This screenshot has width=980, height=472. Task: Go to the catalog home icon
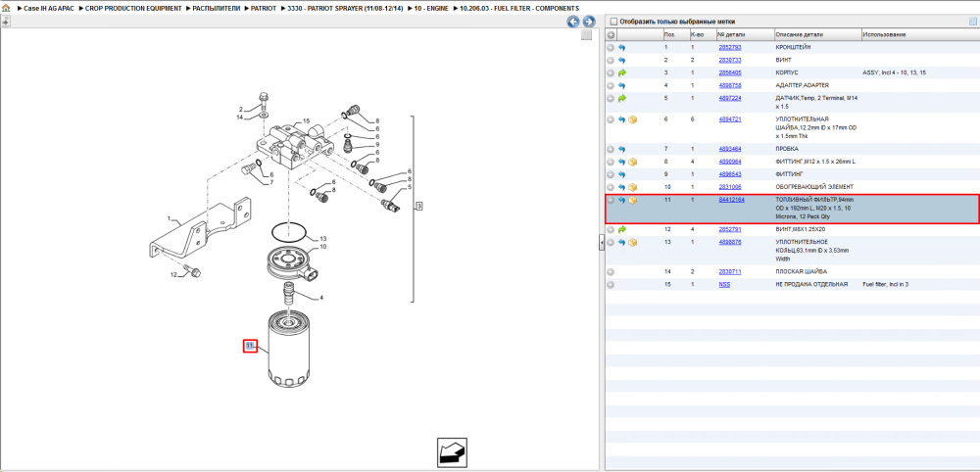click(6, 8)
